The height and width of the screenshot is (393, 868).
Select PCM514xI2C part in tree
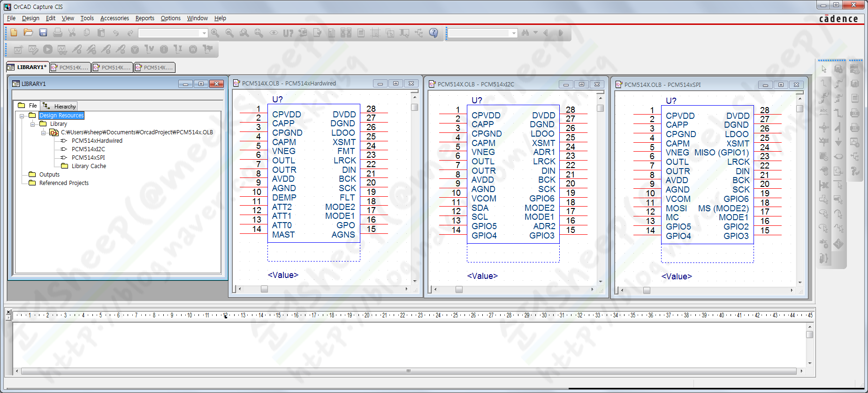88,149
